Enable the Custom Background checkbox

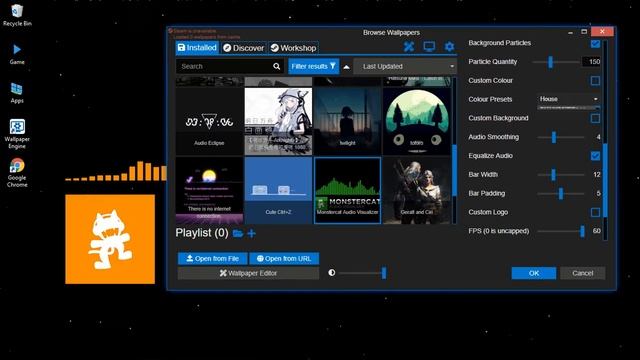[x=595, y=118]
